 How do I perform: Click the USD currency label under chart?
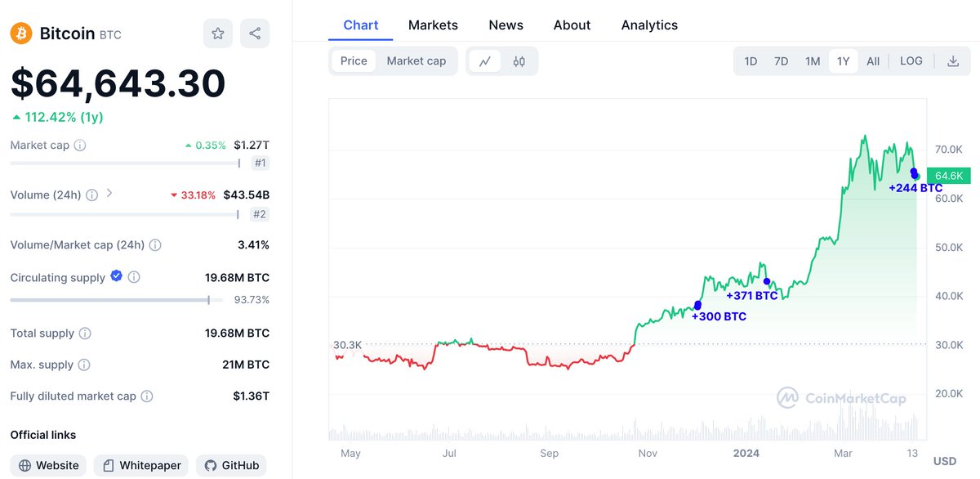(945, 460)
